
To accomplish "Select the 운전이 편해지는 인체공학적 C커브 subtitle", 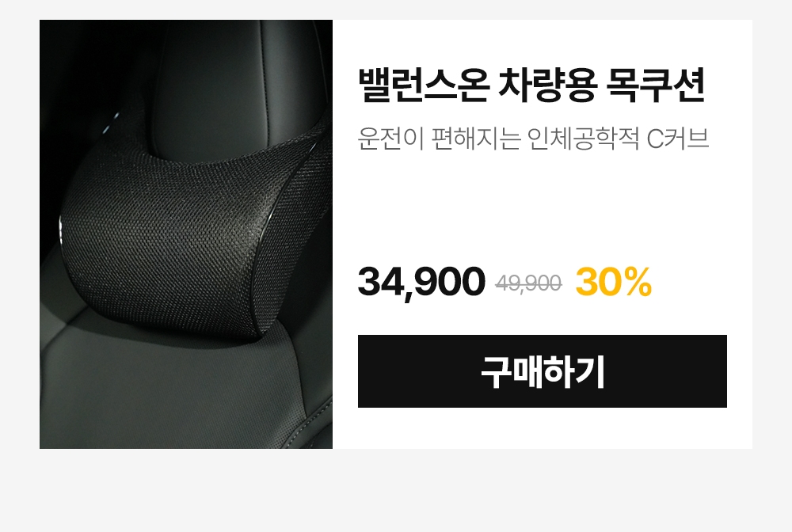I will 533,139.
